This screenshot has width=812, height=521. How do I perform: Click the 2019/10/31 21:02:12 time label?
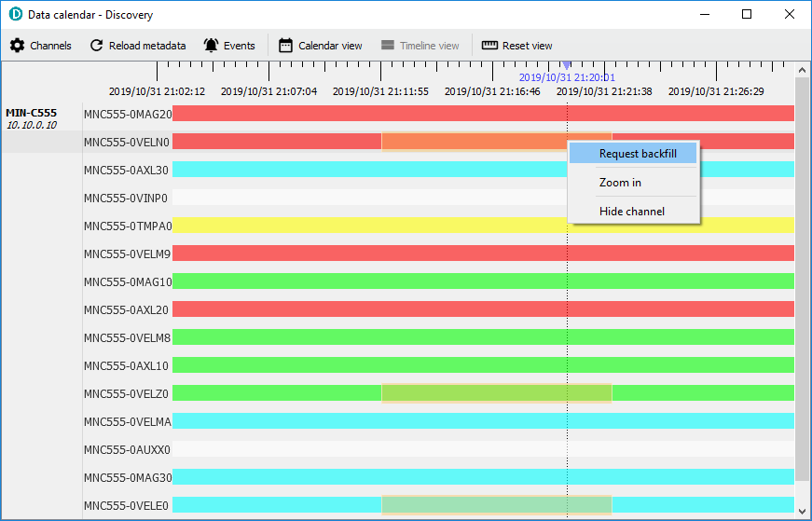coord(157,91)
